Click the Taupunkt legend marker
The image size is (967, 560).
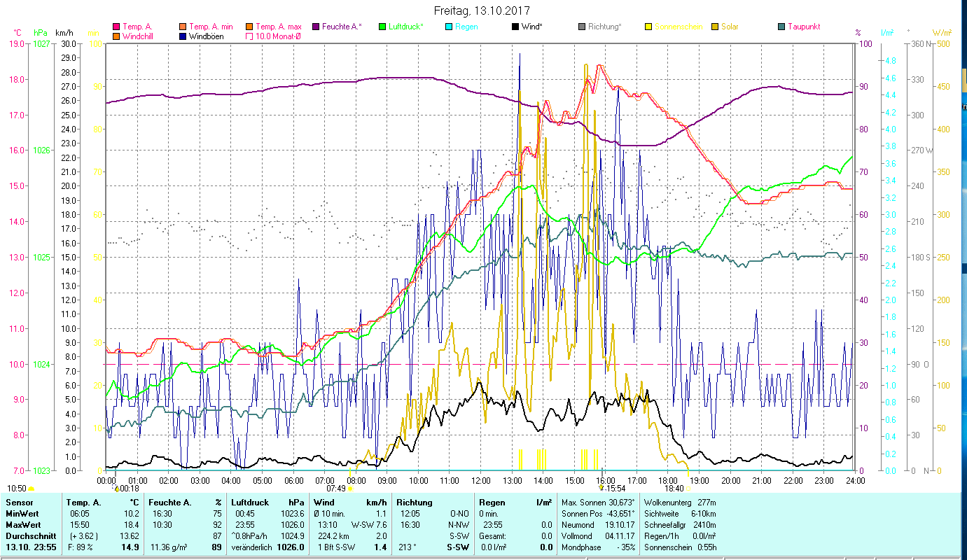[781, 27]
